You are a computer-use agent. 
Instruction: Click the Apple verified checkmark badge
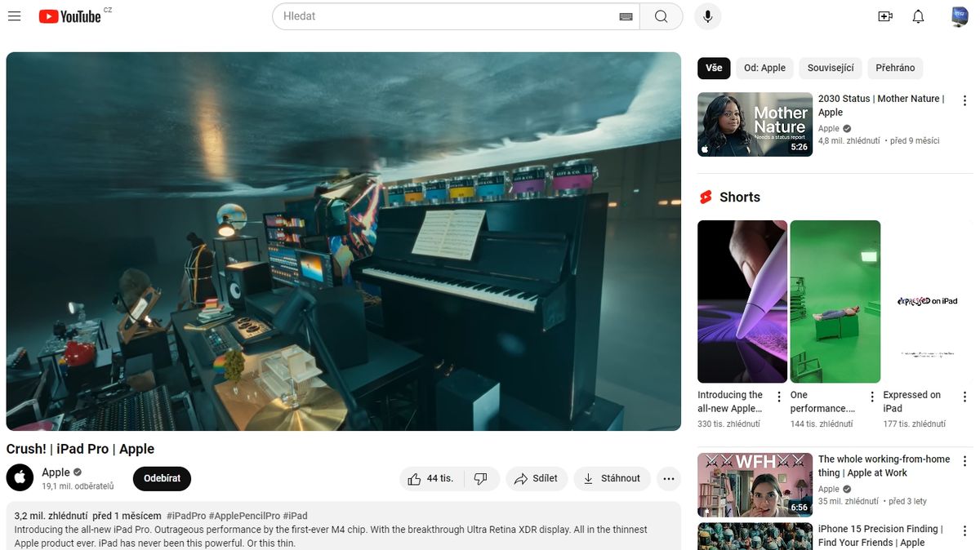[78, 472]
